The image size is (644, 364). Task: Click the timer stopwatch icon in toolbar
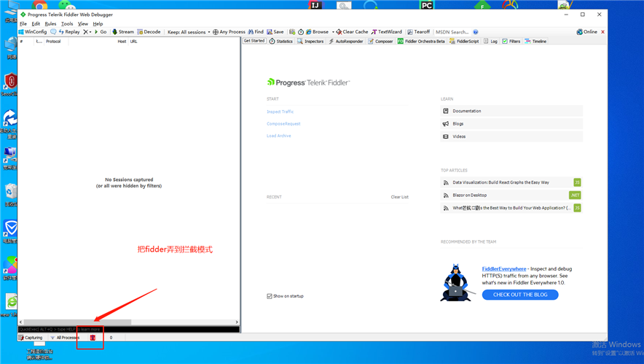pyautogui.click(x=301, y=31)
